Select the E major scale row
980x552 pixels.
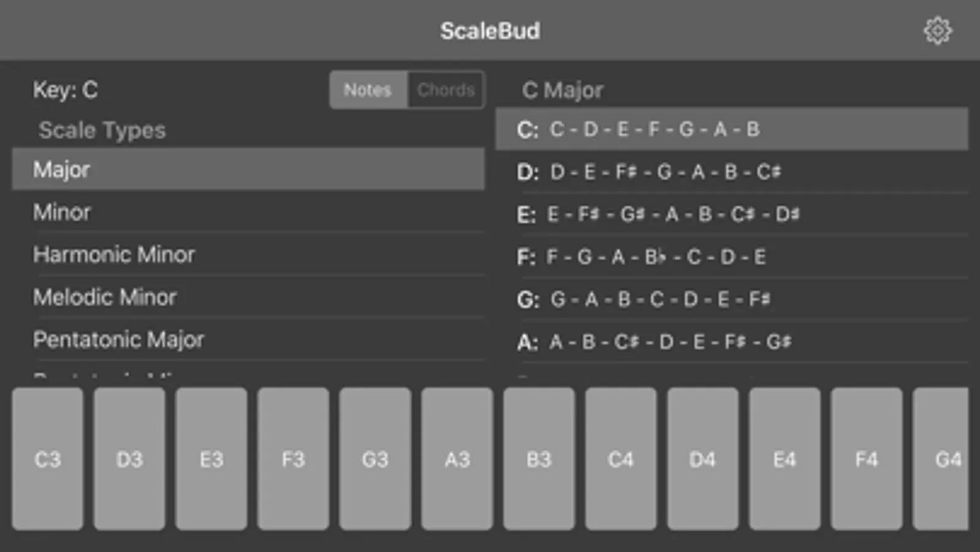coord(731,214)
